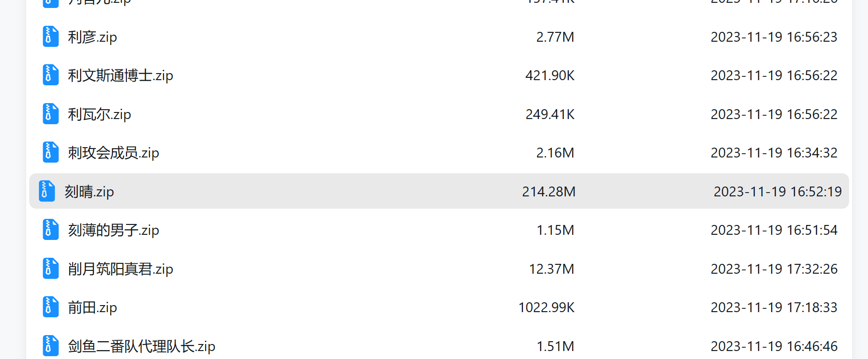This screenshot has height=359, width=868.
Task: Click the 利瓦尔.zip file name
Action: (99, 114)
